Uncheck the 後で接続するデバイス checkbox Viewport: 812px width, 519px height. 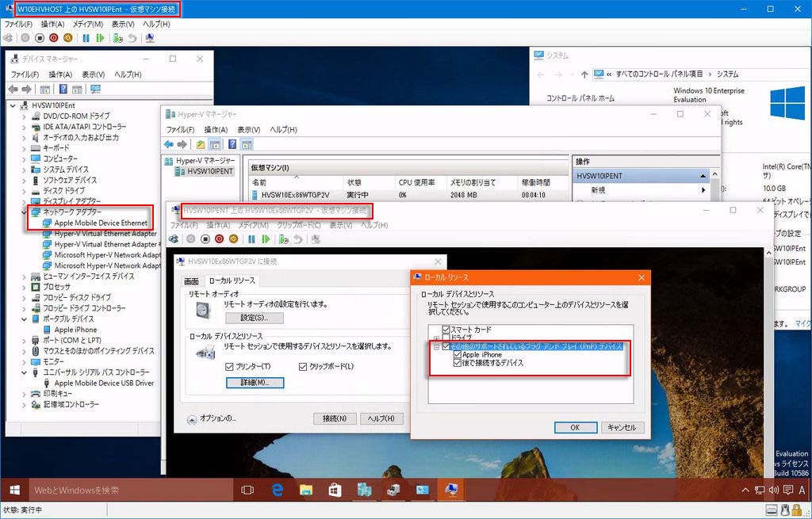[458, 363]
